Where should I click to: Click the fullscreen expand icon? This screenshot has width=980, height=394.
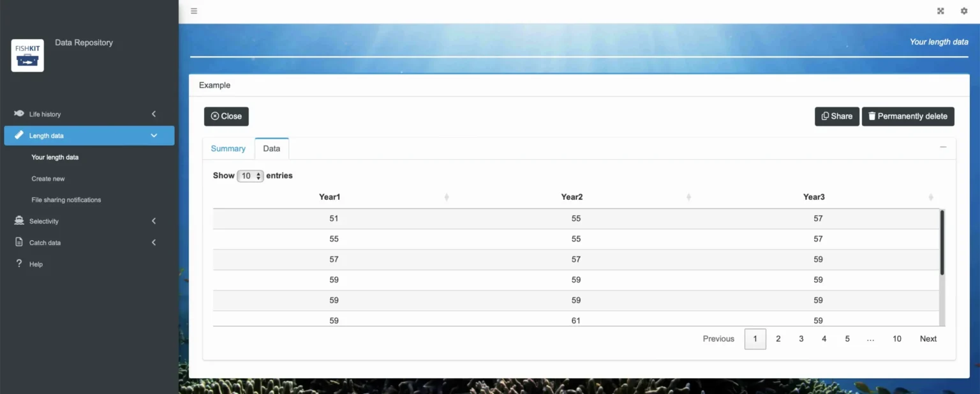(940, 11)
